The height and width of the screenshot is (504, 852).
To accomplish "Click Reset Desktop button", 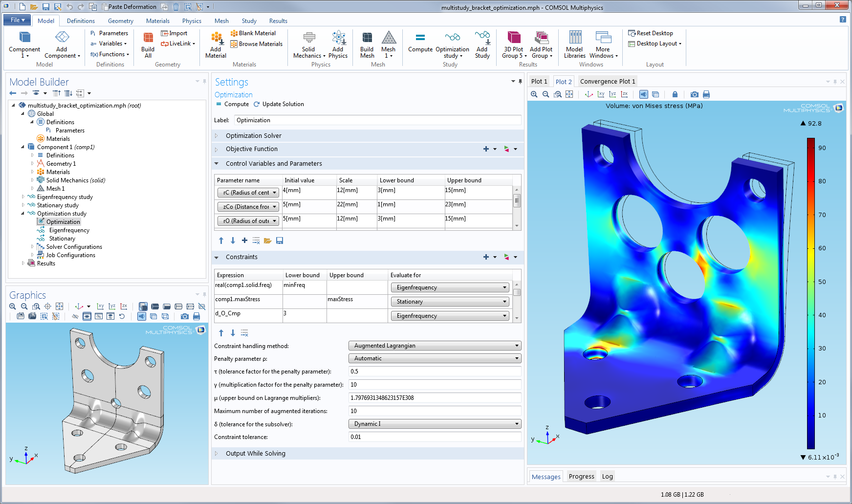I will coord(651,33).
